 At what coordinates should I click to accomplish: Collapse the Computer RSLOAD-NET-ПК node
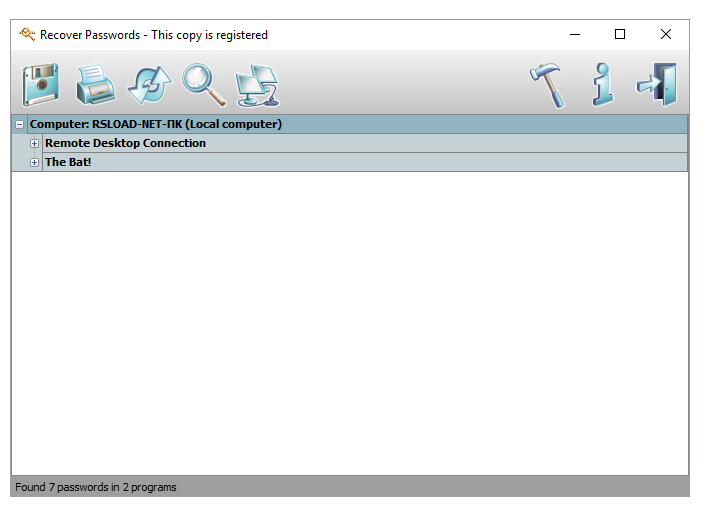coord(20,124)
